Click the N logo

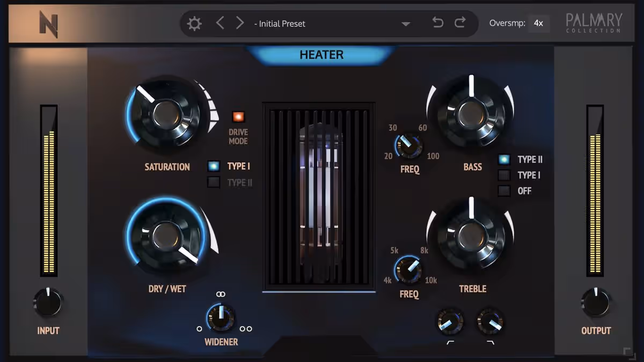48,25
